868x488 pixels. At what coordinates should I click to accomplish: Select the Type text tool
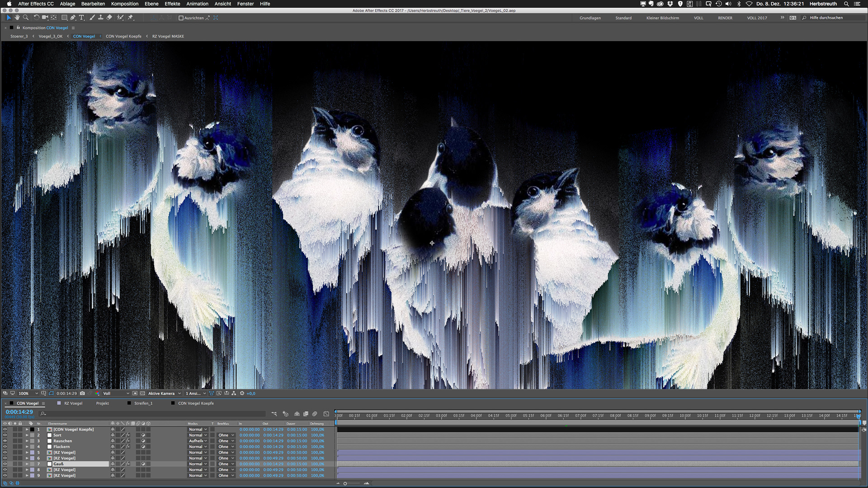point(81,18)
